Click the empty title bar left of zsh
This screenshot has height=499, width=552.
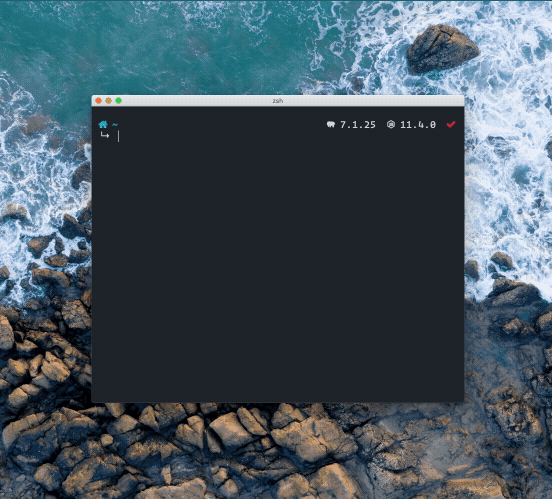pos(197,101)
